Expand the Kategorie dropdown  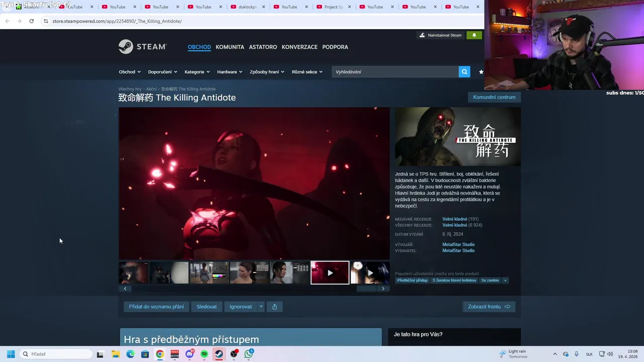(x=197, y=72)
